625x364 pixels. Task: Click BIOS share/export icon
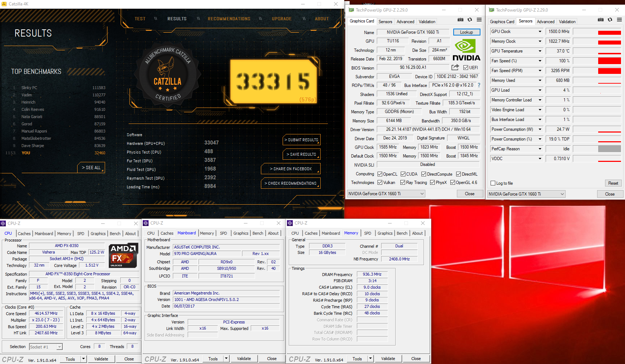pos(455,67)
